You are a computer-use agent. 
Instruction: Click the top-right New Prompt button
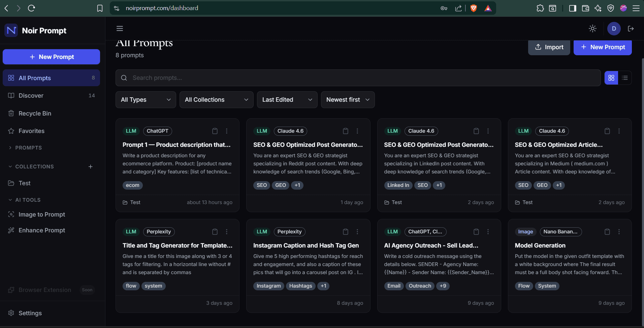(x=603, y=47)
